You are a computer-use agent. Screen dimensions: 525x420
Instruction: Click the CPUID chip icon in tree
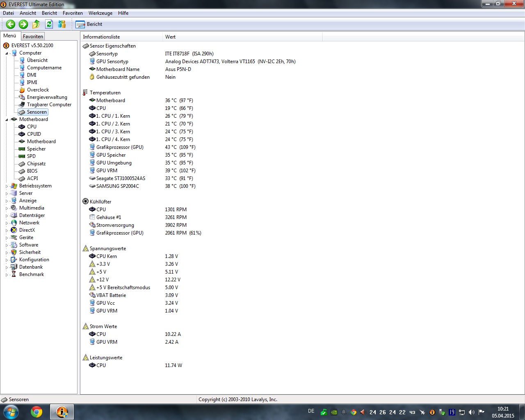point(22,134)
